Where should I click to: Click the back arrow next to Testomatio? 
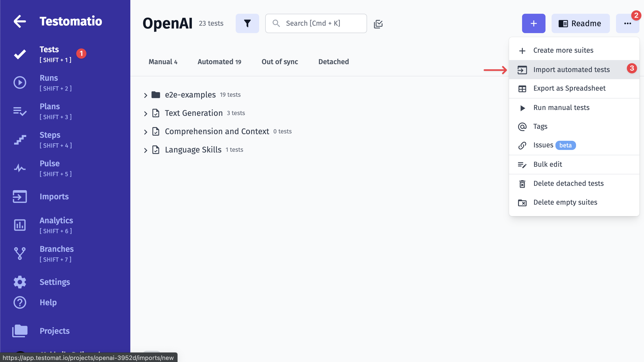20,21
